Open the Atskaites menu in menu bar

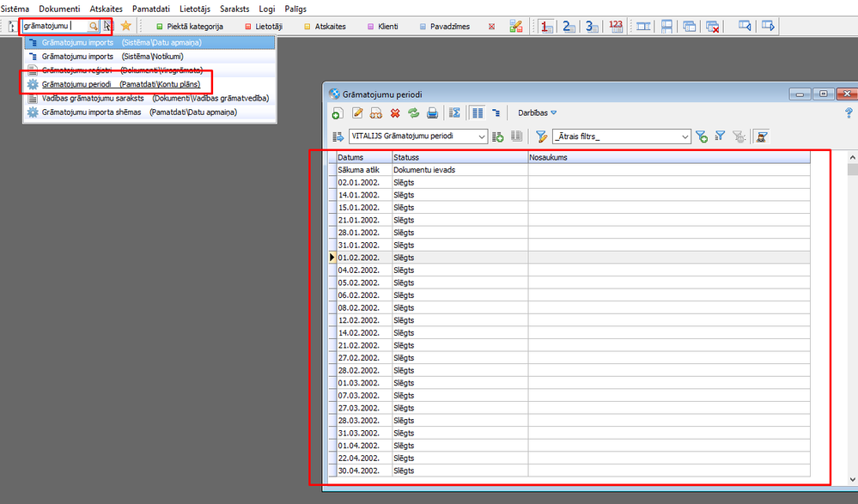pyautogui.click(x=106, y=8)
